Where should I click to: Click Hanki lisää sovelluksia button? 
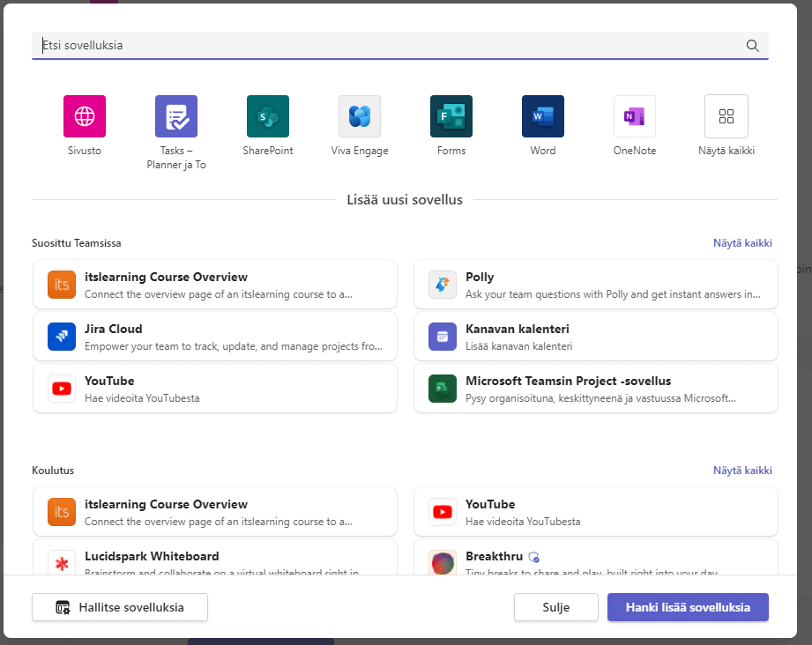tap(688, 607)
